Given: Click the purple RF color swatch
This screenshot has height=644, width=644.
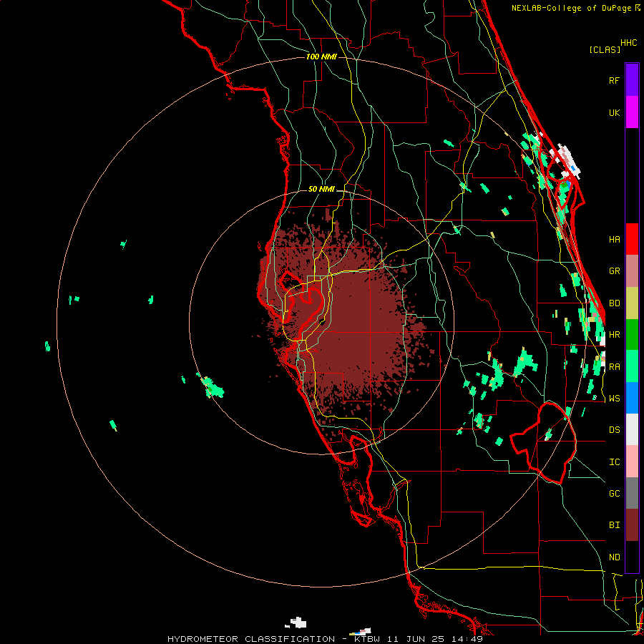Looking at the screenshot, I should [x=632, y=80].
